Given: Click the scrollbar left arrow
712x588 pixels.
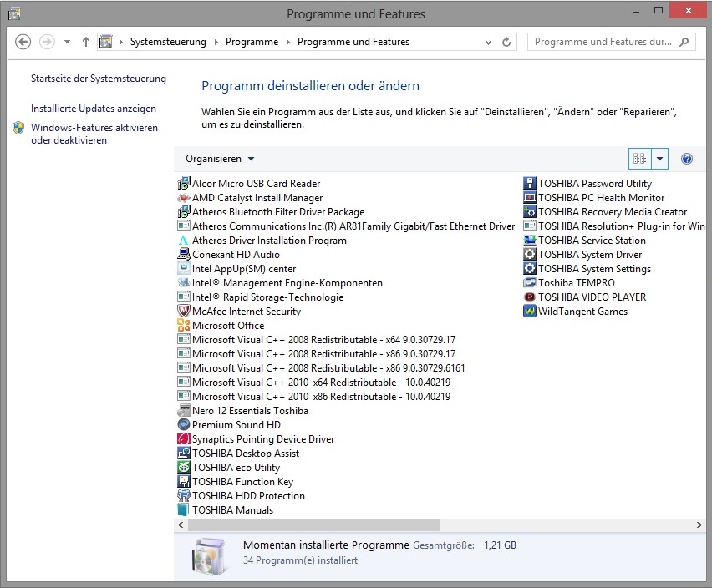Looking at the screenshot, I should pos(181,525).
